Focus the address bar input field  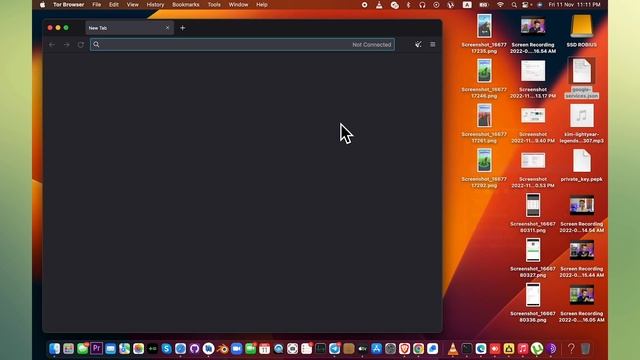242,44
